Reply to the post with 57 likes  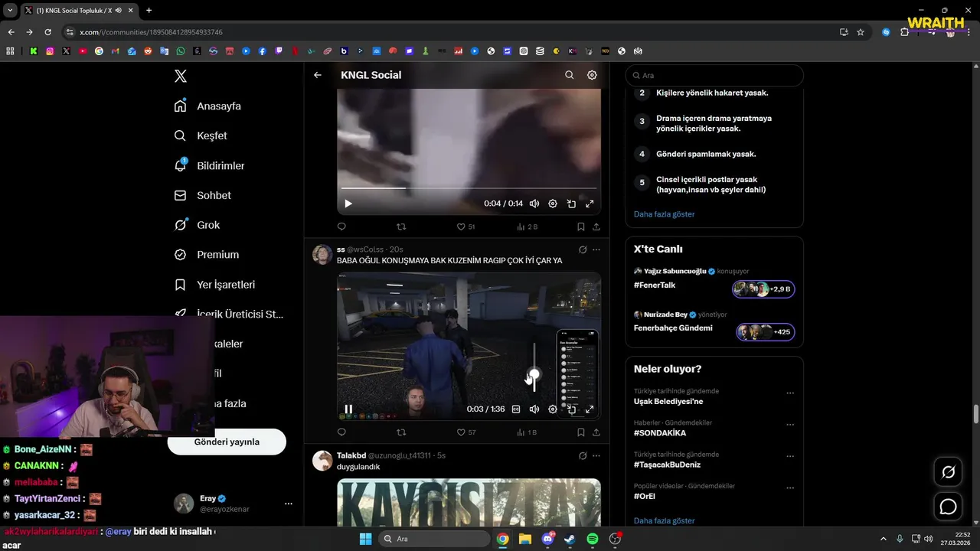(x=341, y=432)
